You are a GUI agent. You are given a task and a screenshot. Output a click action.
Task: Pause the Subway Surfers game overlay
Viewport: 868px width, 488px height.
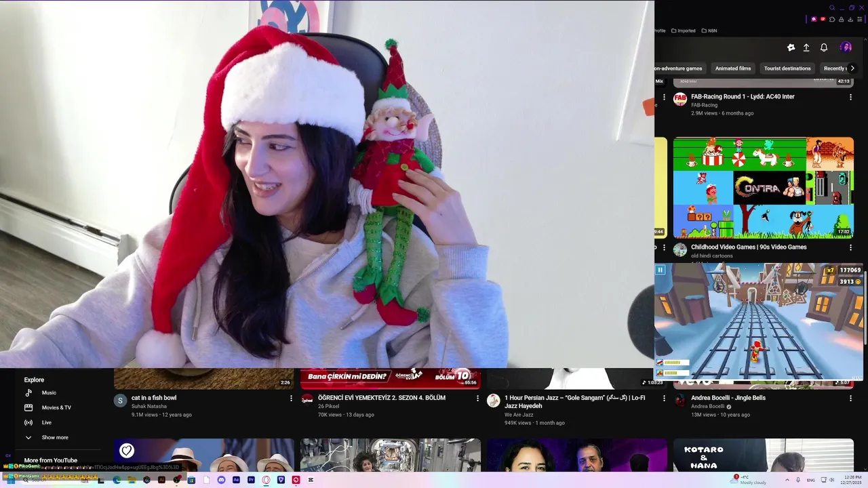click(x=660, y=270)
